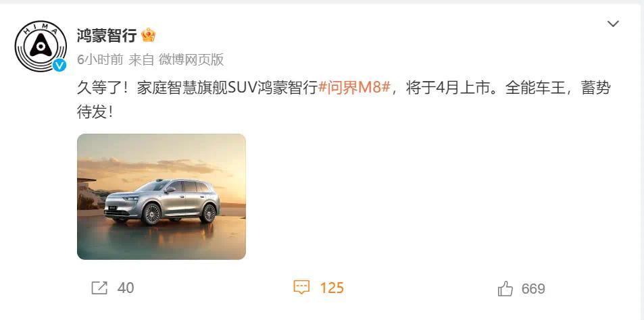
Task: Click the repost share arrow icon
Action: [x=99, y=288]
